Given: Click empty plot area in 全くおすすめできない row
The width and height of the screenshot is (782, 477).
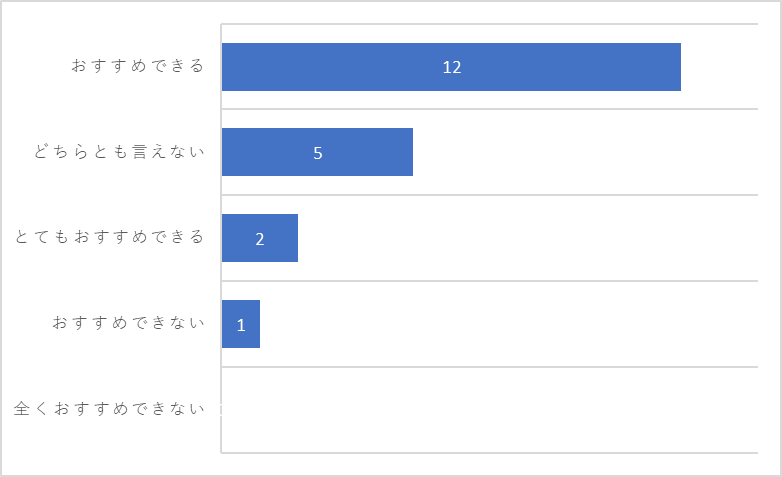Looking at the screenshot, I should [x=489, y=410].
